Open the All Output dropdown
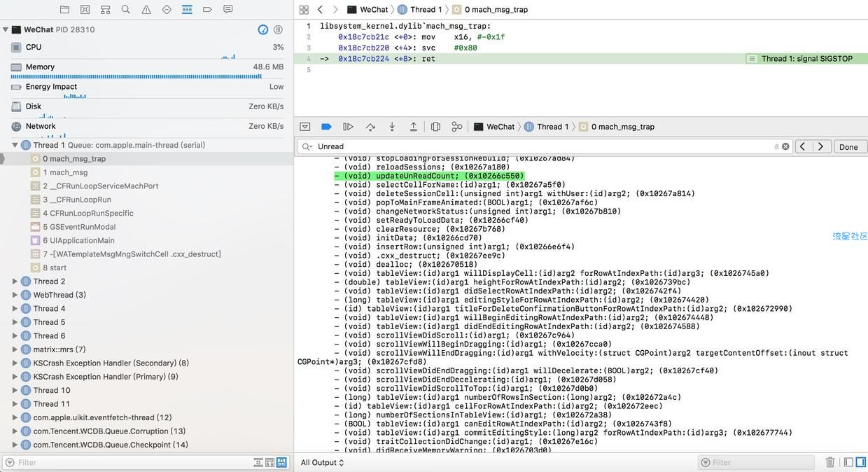Viewport: 868px width, 472px height. pyautogui.click(x=323, y=462)
